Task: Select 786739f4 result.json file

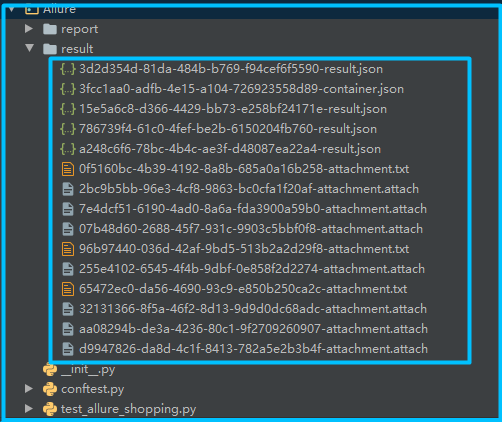Action: click(x=228, y=129)
